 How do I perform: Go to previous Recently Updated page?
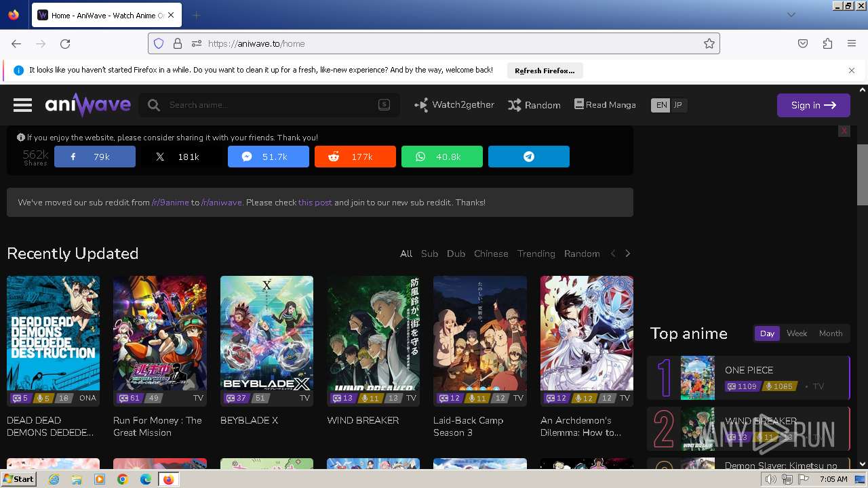pyautogui.click(x=613, y=253)
